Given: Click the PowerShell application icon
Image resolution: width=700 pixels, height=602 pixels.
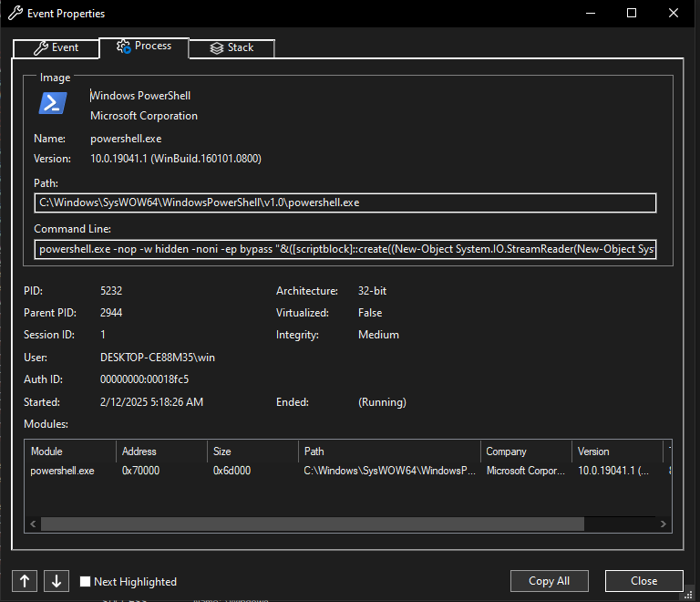Looking at the screenshot, I should pos(53,103).
